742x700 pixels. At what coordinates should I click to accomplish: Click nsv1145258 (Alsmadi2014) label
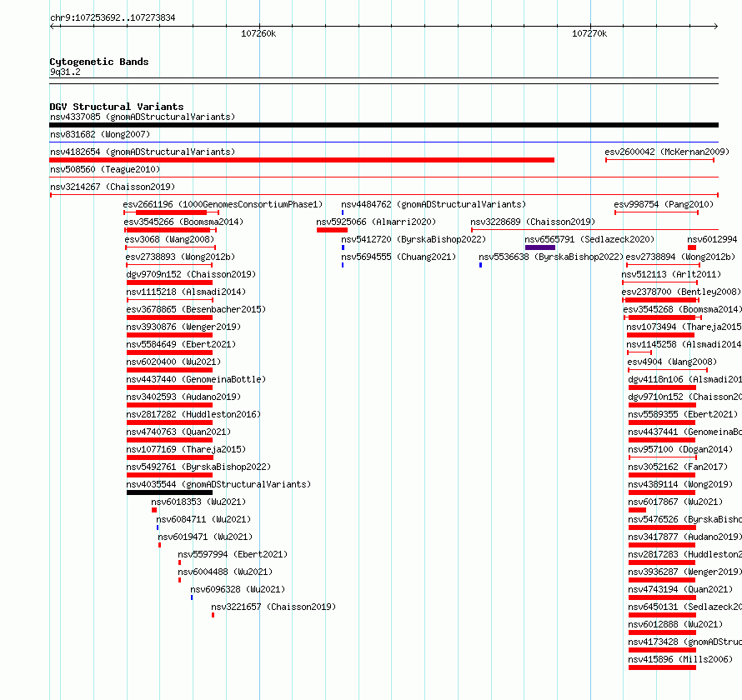(x=684, y=344)
